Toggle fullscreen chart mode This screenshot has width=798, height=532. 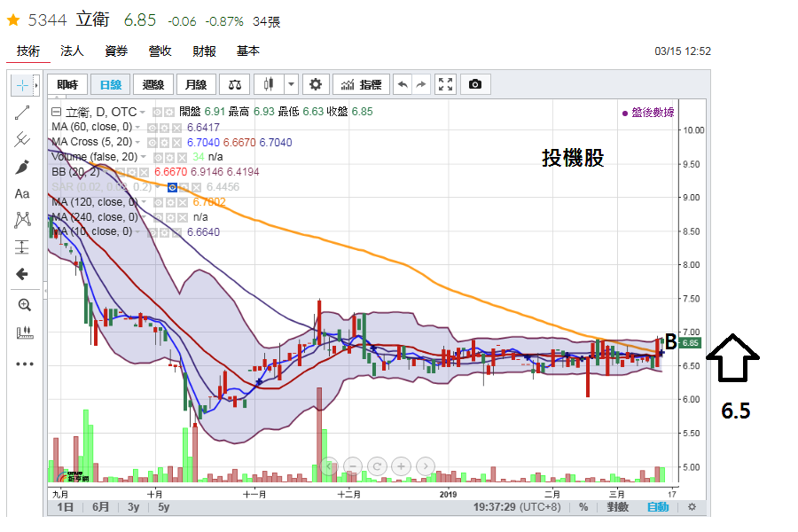(x=445, y=84)
